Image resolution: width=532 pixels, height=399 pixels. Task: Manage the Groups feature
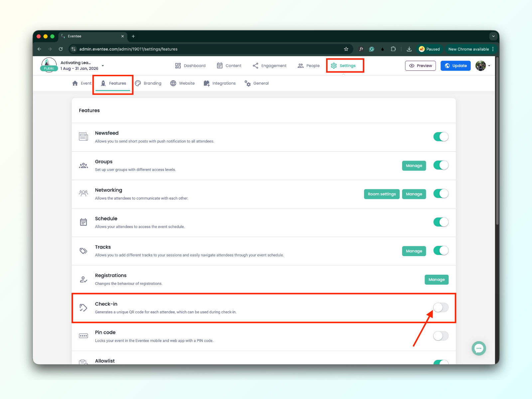pos(414,166)
